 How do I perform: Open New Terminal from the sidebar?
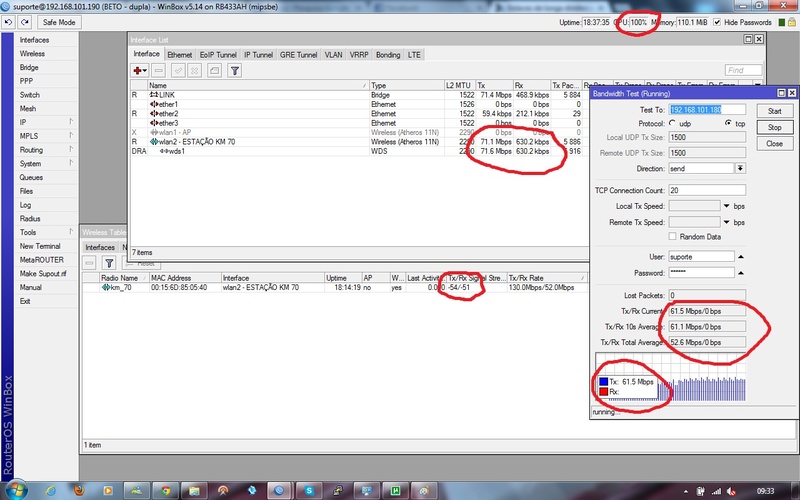pyautogui.click(x=40, y=246)
